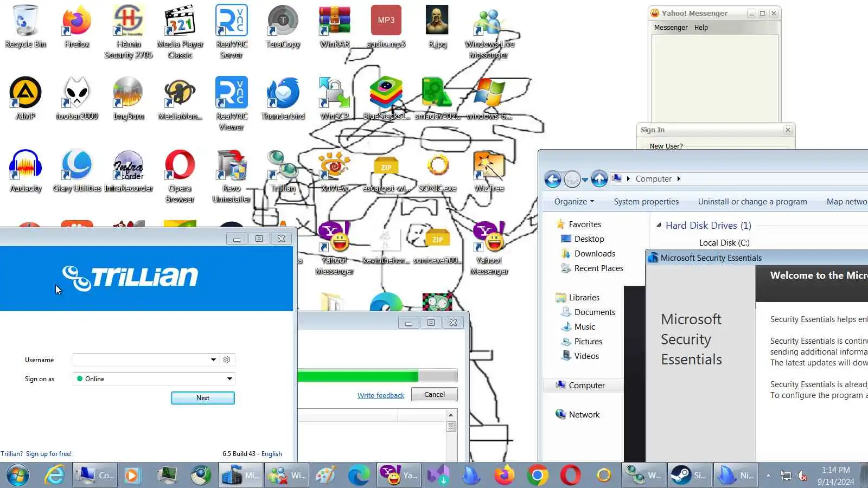
Task: Click Cancel in the progress dialog
Action: click(435, 394)
